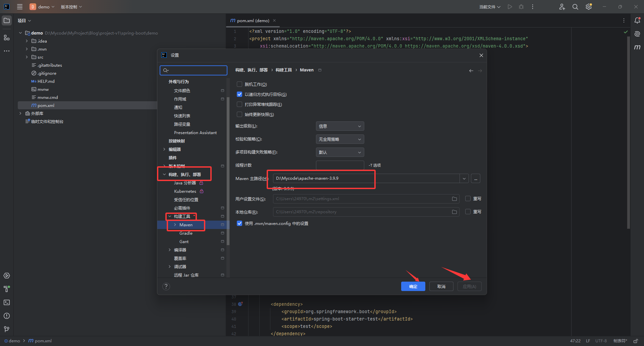This screenshot has height=346, width=644.
Task: Uncheck 以递归方式执行目标 checkbox
Action: tap(239, 95)
